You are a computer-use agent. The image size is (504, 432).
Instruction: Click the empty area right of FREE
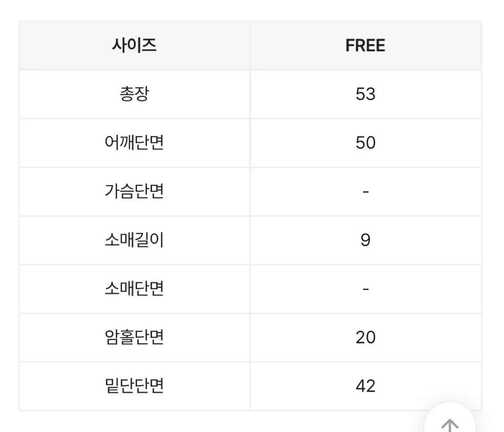point(433,45)
